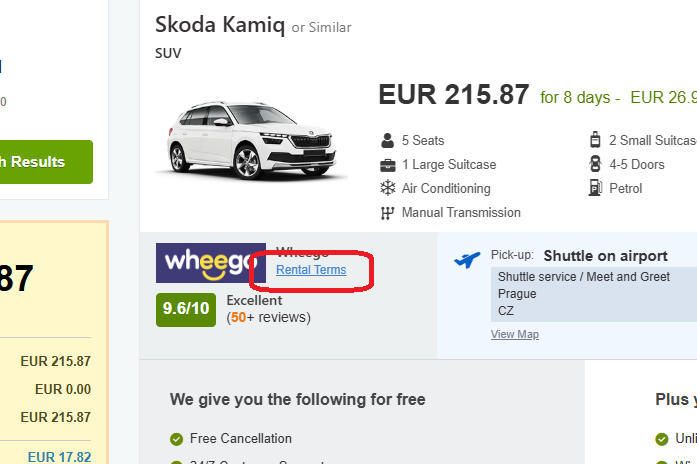Click the EUR 215.87 main price

(453, 95)
